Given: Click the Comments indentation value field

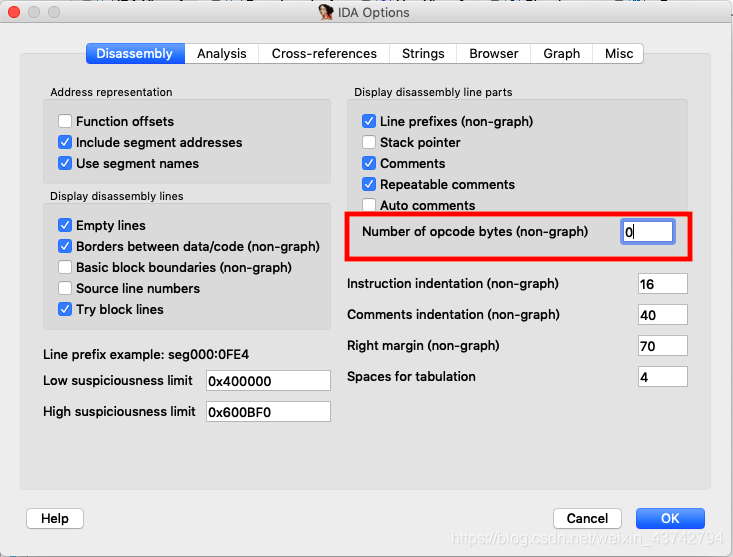Looking at the screenshot, I should (x=662, y=315).
